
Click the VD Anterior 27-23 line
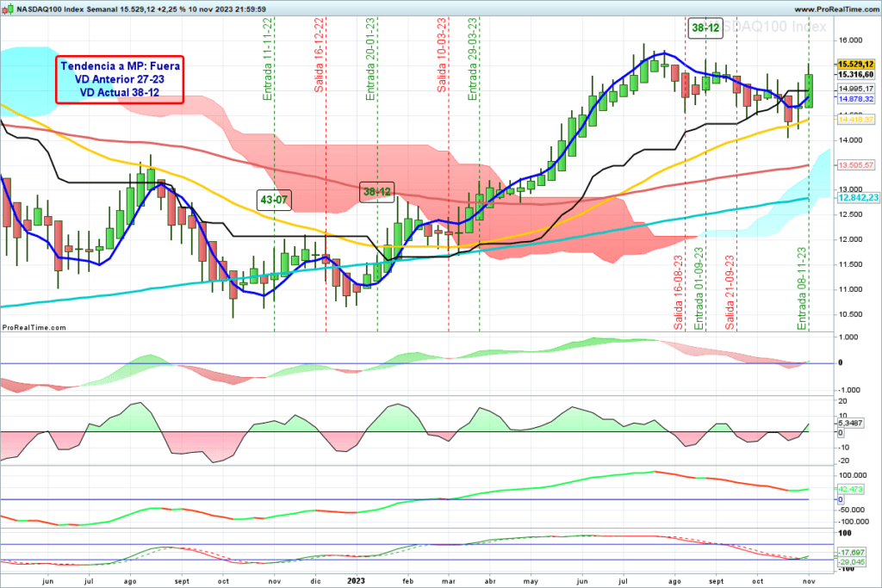click(x=119, y=79)
